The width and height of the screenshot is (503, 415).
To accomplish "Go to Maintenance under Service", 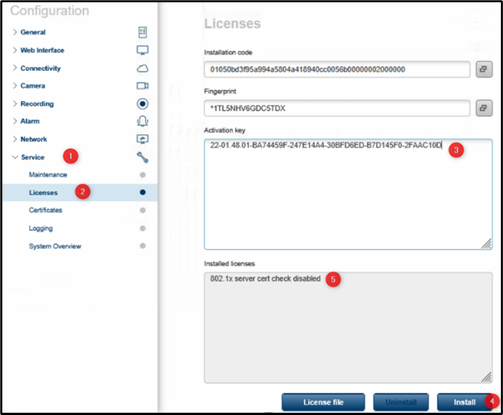I will point(48,175).
